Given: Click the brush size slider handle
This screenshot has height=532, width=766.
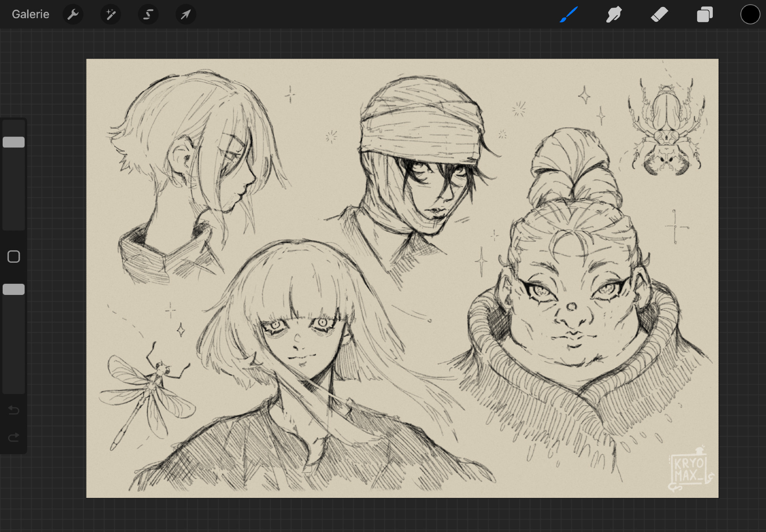Looking at the screenshot, I should (x=14, y=142).
